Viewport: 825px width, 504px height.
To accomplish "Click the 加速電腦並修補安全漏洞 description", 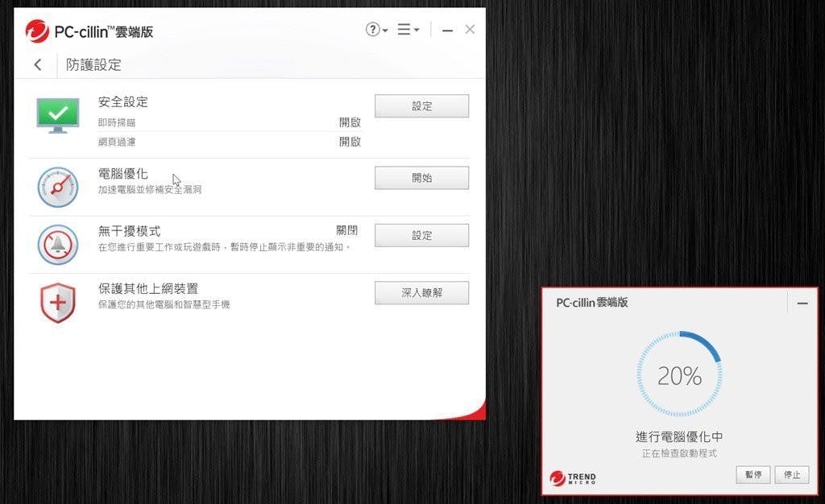I will (150, 189).
